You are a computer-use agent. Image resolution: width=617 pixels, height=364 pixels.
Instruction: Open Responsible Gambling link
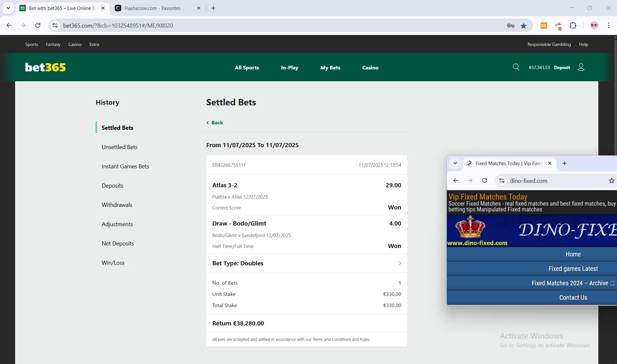tap(549, 44)
